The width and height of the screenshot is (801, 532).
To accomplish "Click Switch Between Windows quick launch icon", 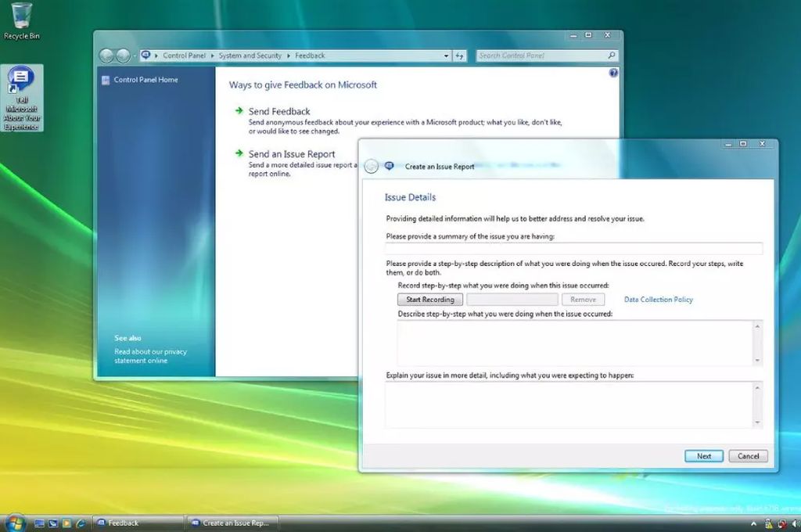I will tap(53, 523).
